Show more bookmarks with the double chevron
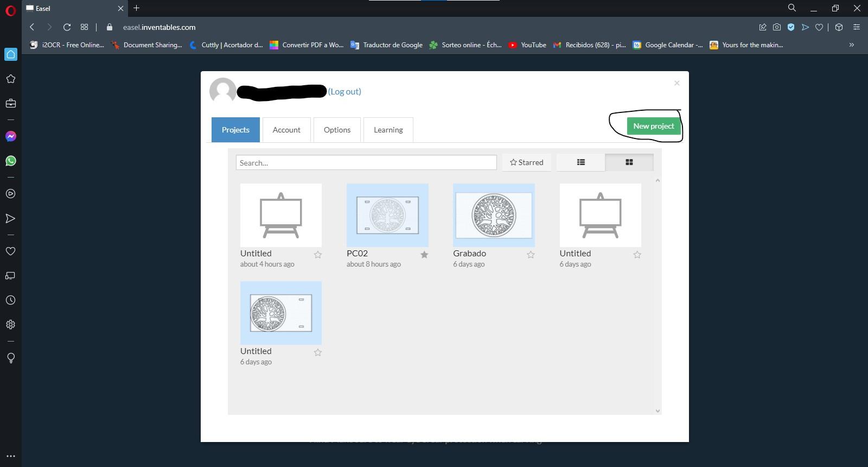The width and height of the screenshot is (868, 467). click(x=852, y=45)
